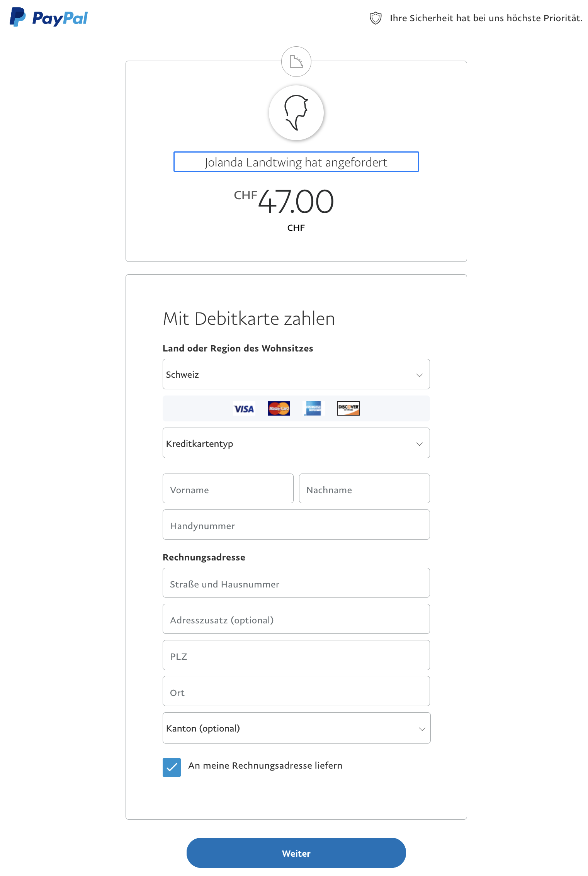Click the payment request icon at top
Image resolution: width=588 pixels, height=876 pixels.
tap(296, 62)
